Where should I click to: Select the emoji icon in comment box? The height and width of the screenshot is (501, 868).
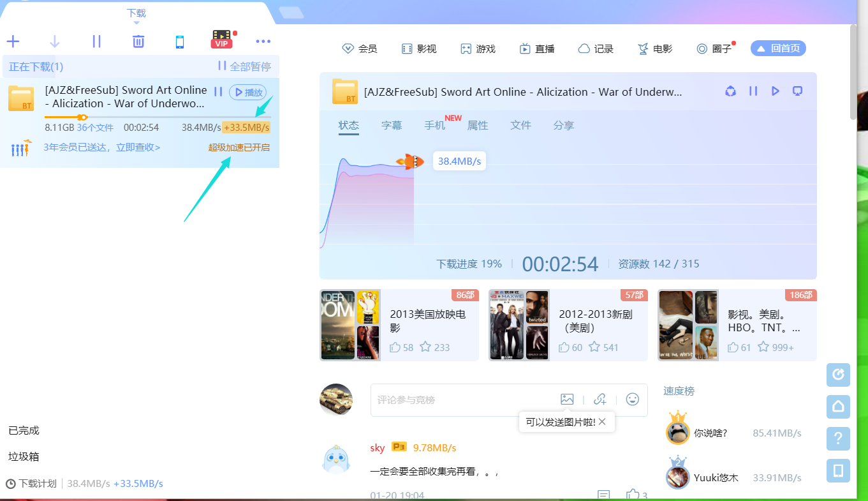pyautogui.click(x=632, y=398)
